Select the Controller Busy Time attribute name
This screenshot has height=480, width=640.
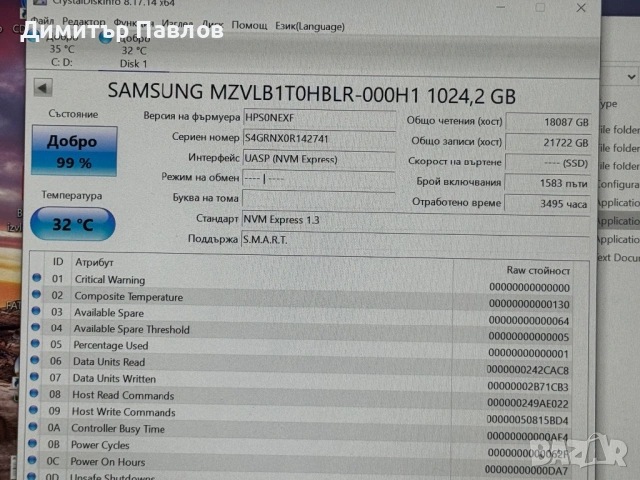tap(118, 429)
